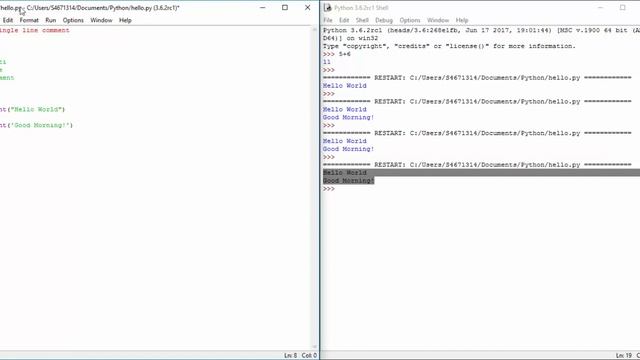Open the Edit menu in Python Shell
This screenshot has width=640, height=360.
pyautogui.click(x=344, y=20)
